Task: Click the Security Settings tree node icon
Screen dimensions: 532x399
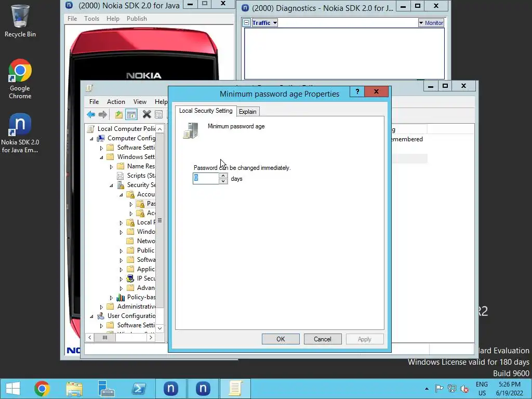Action: click(121, 185)
